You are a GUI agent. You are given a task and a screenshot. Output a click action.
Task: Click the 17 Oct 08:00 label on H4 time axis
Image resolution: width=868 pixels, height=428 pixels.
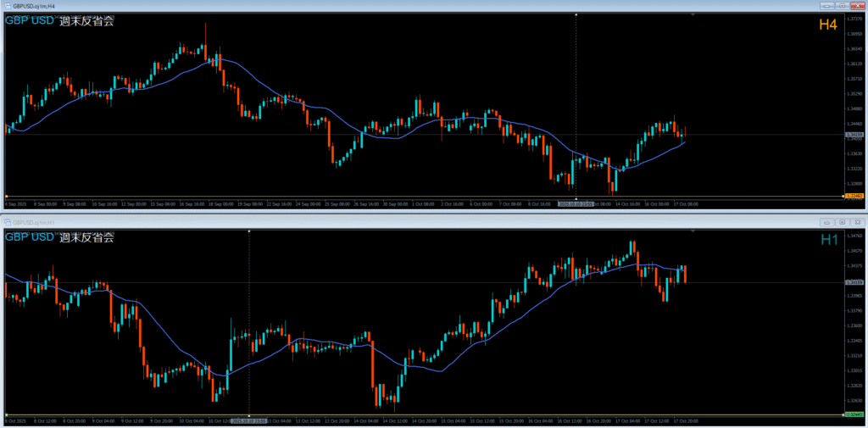(685, 203)
